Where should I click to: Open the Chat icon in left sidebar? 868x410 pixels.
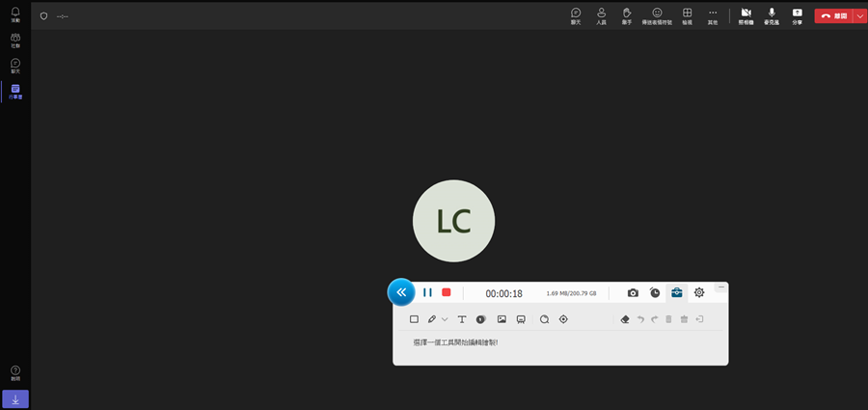(15, 66)
